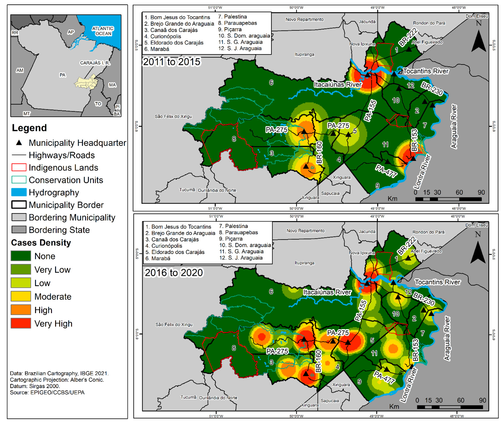
Task: Select the Moderate yellow density swatch
Action: (x=21, y=296)
